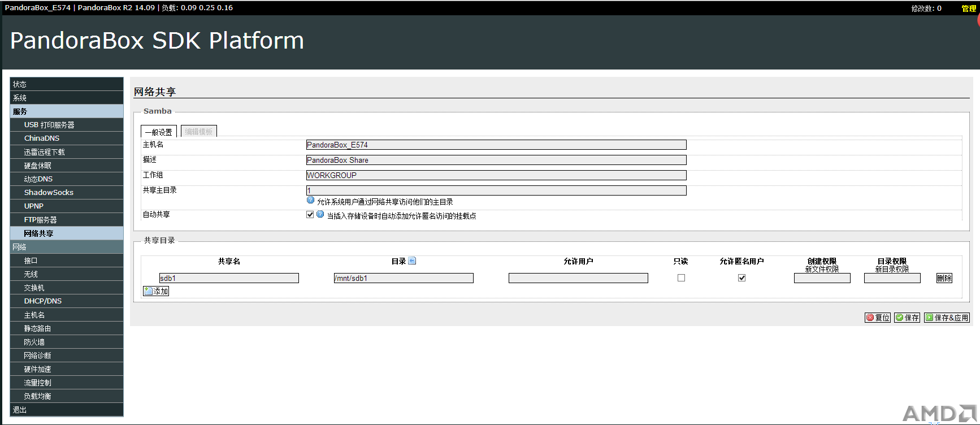Open ShadowSocks settings
The image size is (980, 425).
[x=67, y=193]
